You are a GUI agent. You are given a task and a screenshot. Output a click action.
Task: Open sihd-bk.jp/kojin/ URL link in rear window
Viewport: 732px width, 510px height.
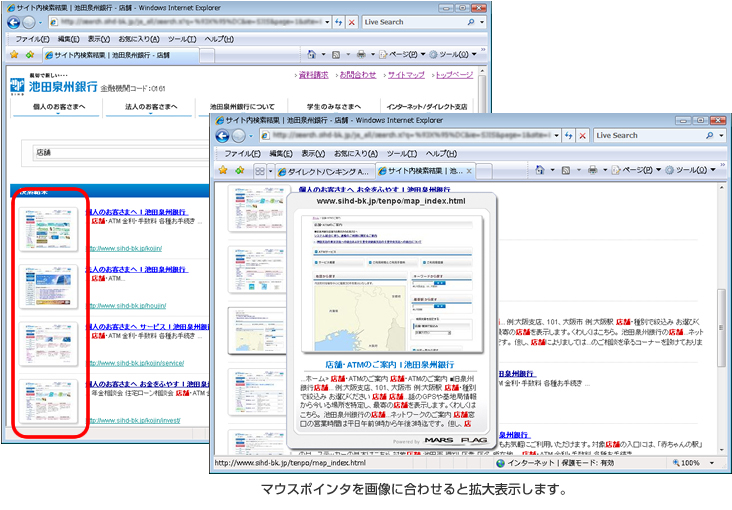[126, 248]
